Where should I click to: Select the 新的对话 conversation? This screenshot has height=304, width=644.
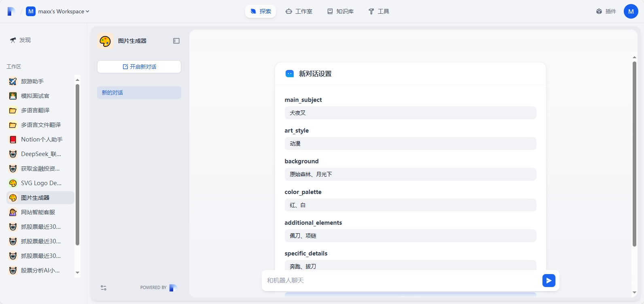139,93
